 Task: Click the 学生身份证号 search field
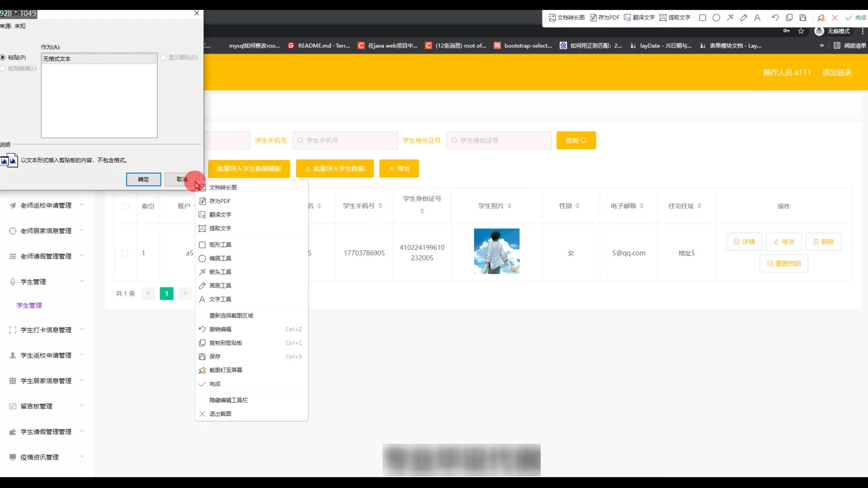(x=499, y=141)
